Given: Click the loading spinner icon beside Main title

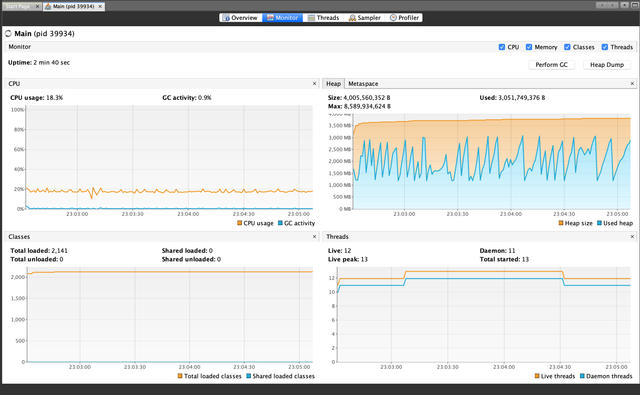Looking at the screenshot, I should (x=8, y=33).
